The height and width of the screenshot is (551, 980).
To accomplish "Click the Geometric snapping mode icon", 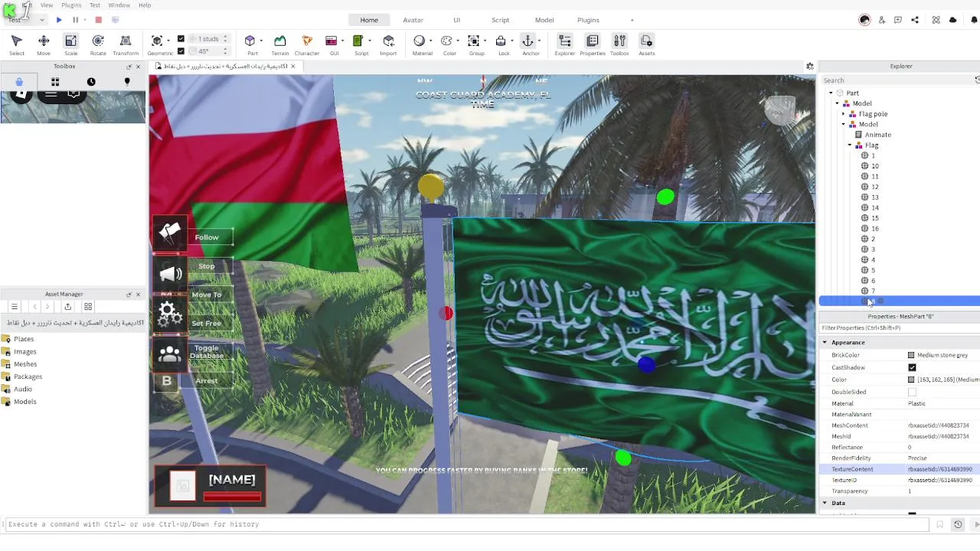I will pyautogui.click(x=157, y=41).
